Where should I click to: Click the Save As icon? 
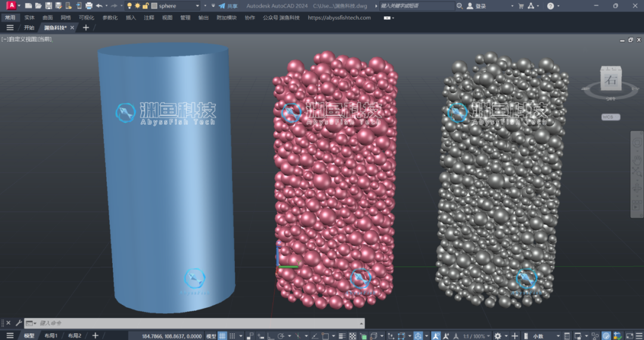click(58, 6)
